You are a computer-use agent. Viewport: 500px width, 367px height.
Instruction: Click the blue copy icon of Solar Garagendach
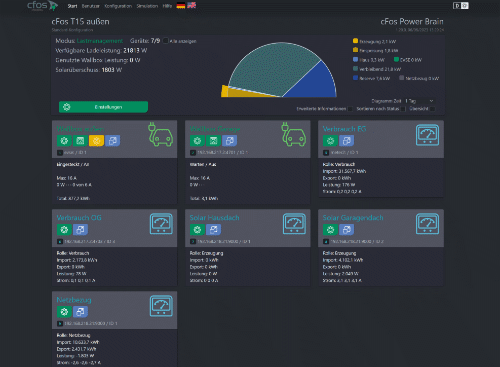pos(347,230)
